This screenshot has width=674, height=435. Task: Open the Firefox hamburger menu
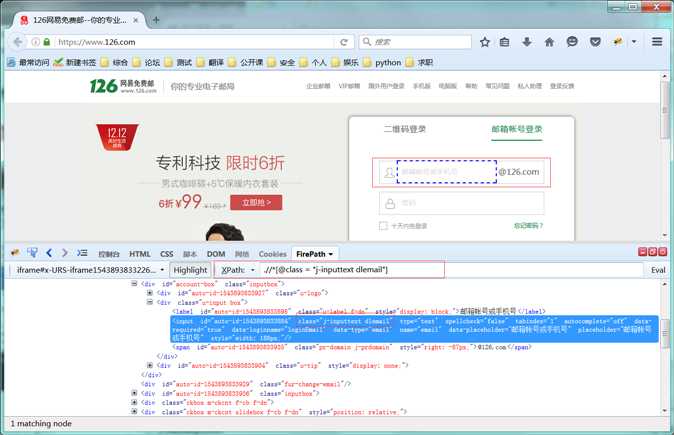coord(657,42)
